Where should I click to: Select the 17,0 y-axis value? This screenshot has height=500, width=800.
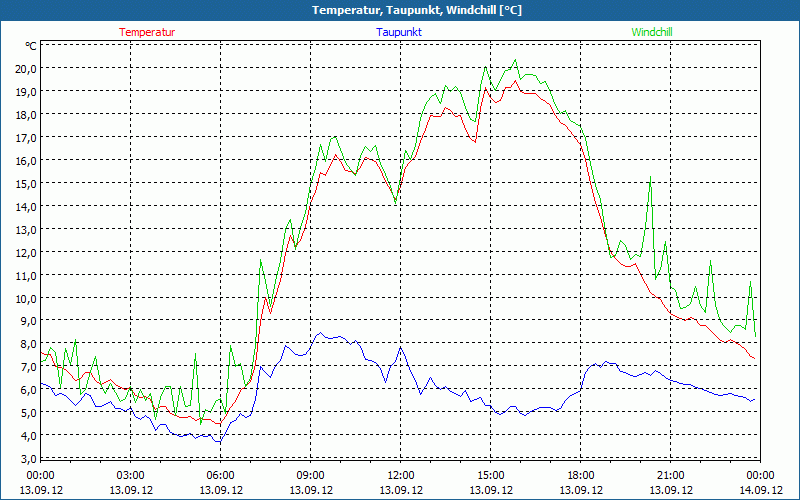[x=26, y=137]
